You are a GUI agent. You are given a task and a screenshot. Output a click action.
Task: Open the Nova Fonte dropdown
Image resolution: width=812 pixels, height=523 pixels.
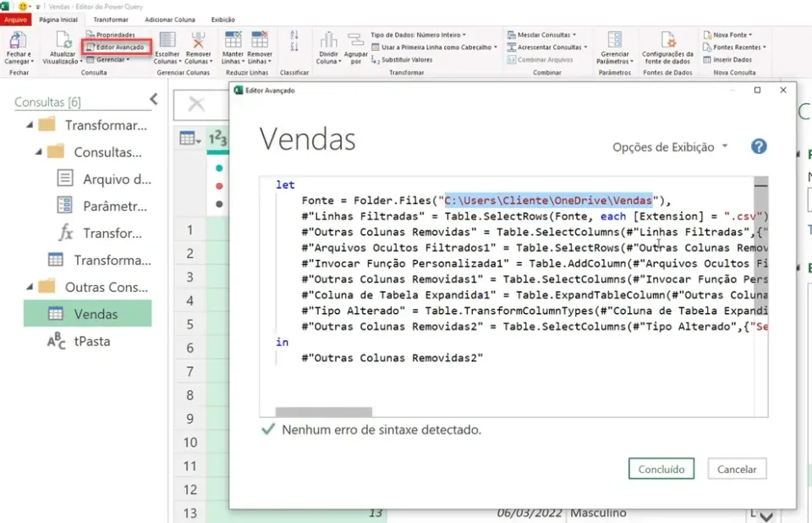pos(727,35)
